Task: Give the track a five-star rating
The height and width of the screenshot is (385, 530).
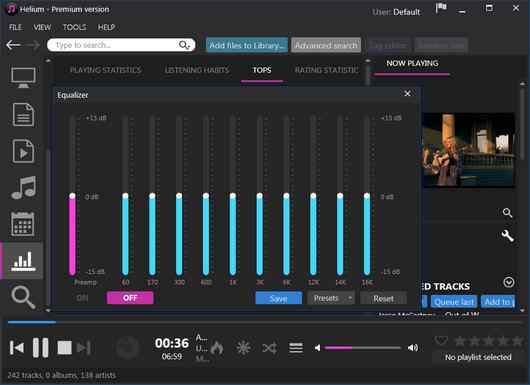Action: pyautogui.click(x=518, y=341)
